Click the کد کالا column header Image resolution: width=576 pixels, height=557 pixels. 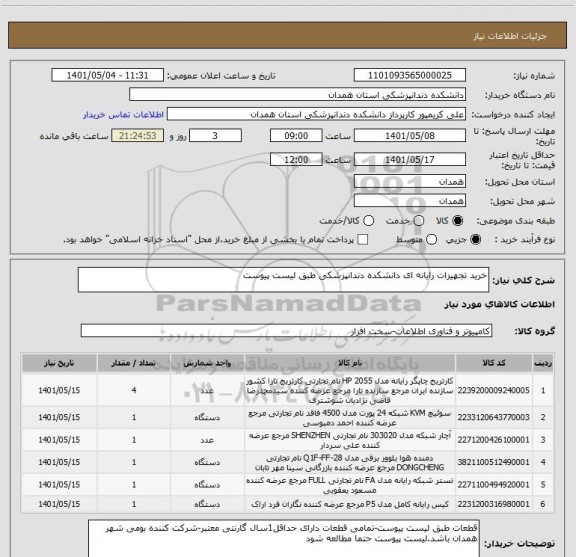(494, 363)
